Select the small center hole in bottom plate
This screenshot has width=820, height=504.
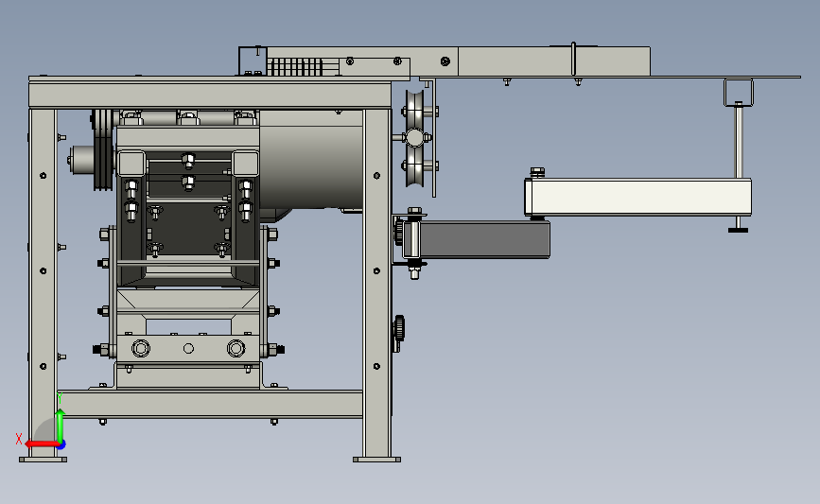(189, 348)
